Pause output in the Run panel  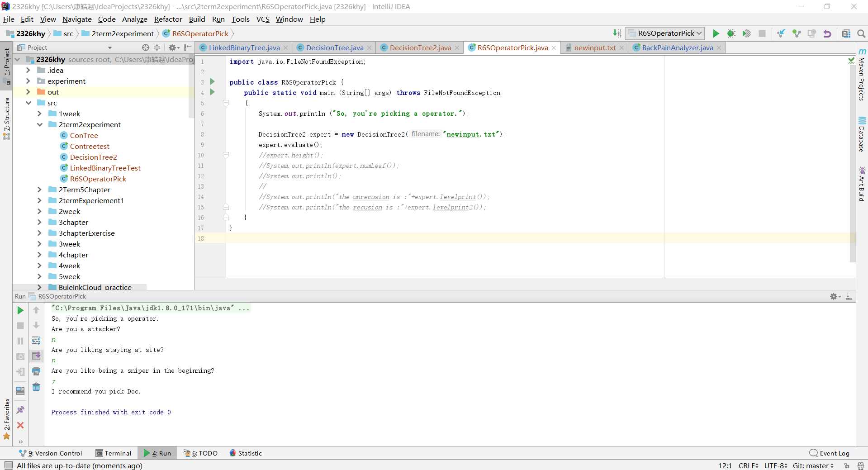[20, 341]
